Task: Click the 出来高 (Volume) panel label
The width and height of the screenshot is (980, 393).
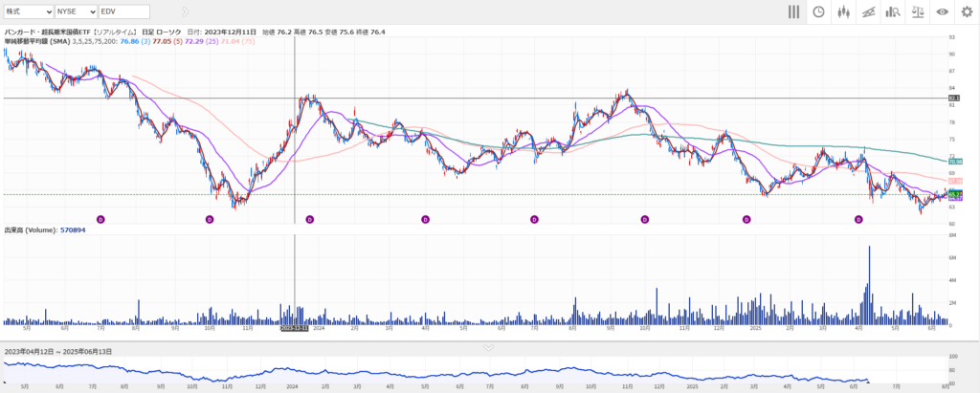Action: coord(30,230)
